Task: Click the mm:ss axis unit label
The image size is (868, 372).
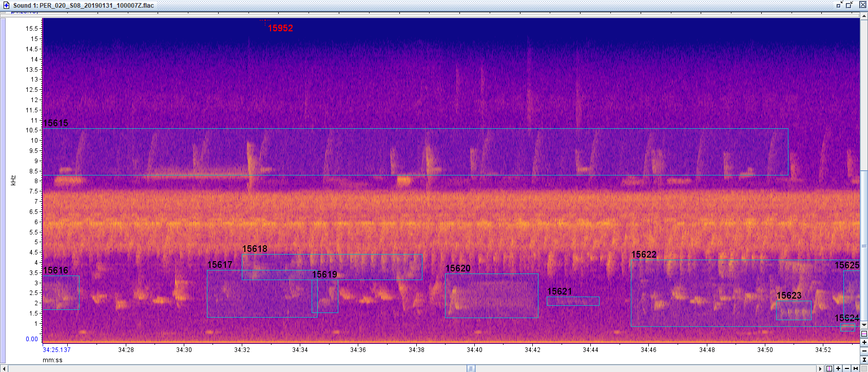Action: coord(52,360)
